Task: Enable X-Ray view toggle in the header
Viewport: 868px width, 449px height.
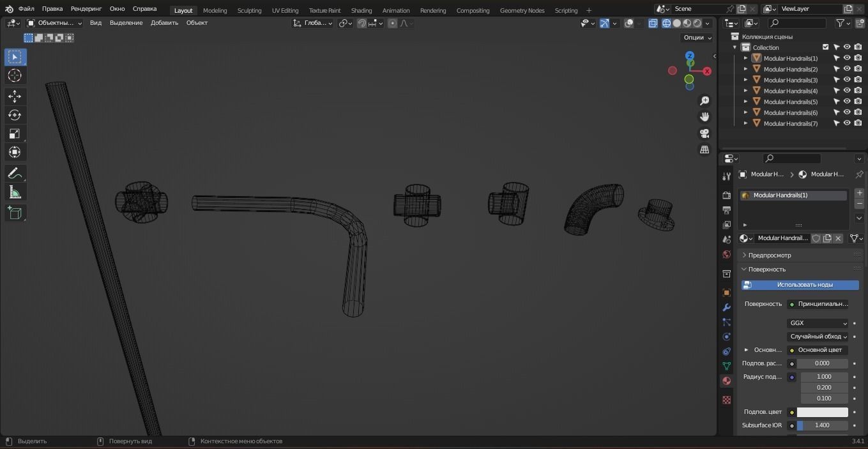Action: pyautogui.click(x=653, y=23)
